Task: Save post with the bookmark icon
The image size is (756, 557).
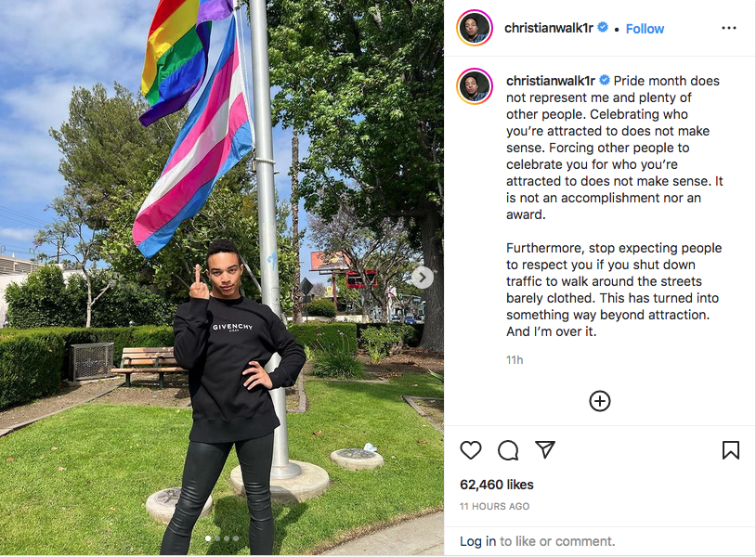Action: (730, 450)
